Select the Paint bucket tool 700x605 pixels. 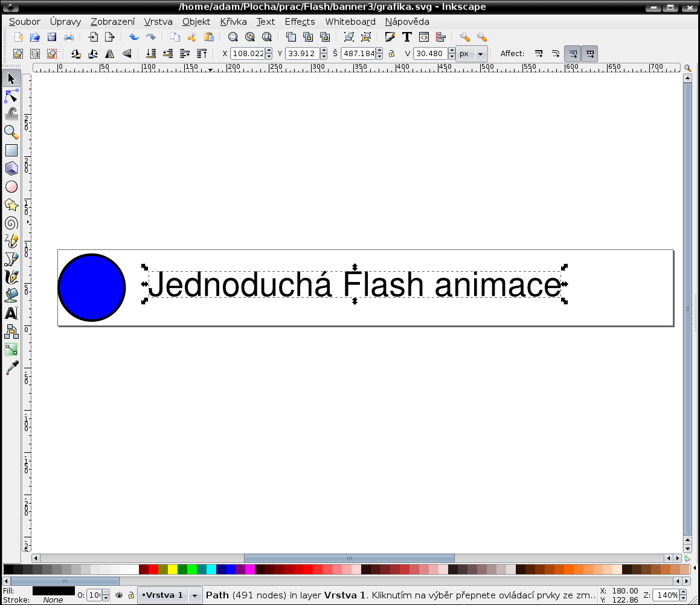coord(11,295)
